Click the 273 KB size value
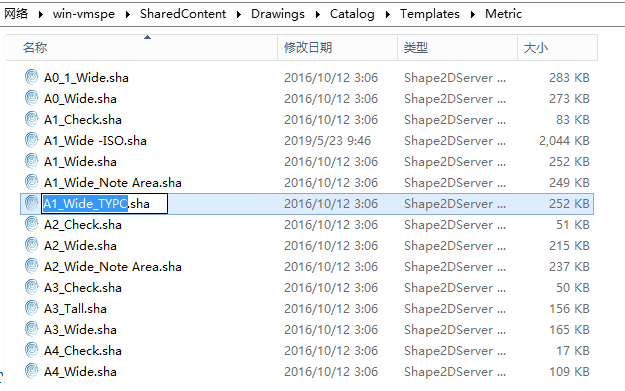This screenshot has height=391, width=625. pos(569,99)
